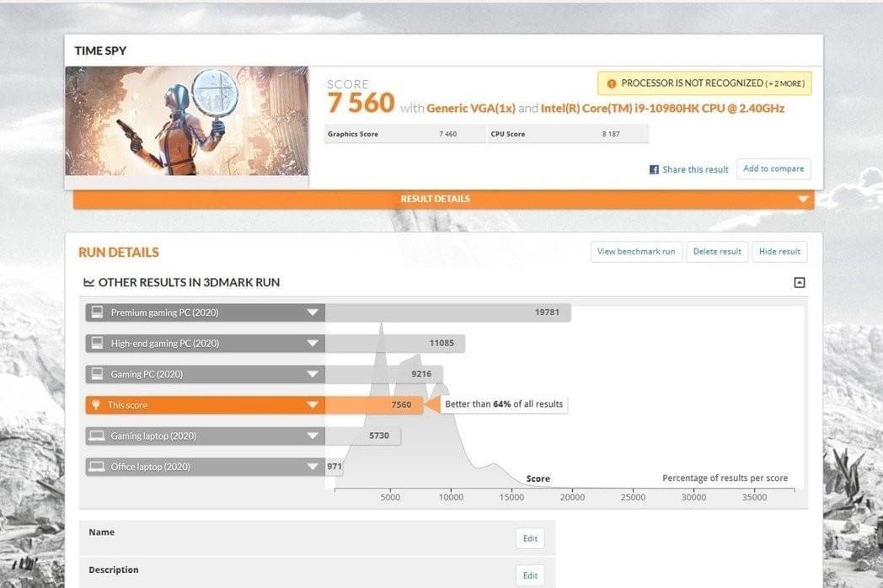Viewport: 883px width, 588px height.
Task: Click the RUN DETAILS heading
Action: point(118,253)
